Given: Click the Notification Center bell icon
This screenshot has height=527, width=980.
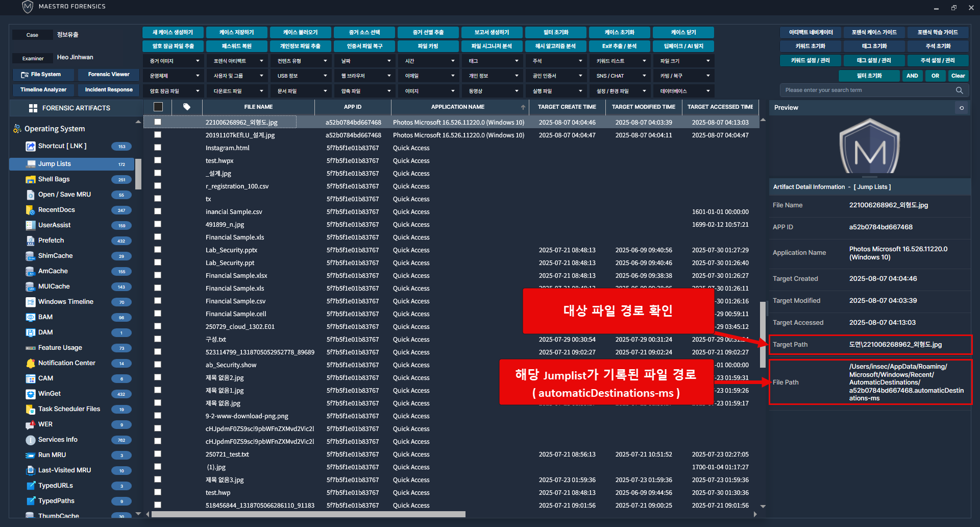Looking at the screenshot, I should pos(30,363).
